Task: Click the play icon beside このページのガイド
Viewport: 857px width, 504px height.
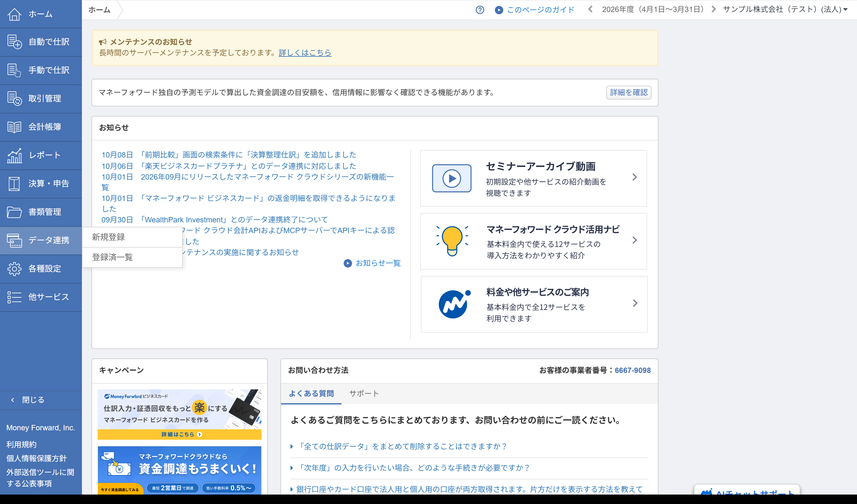Action: coord(498,10)
